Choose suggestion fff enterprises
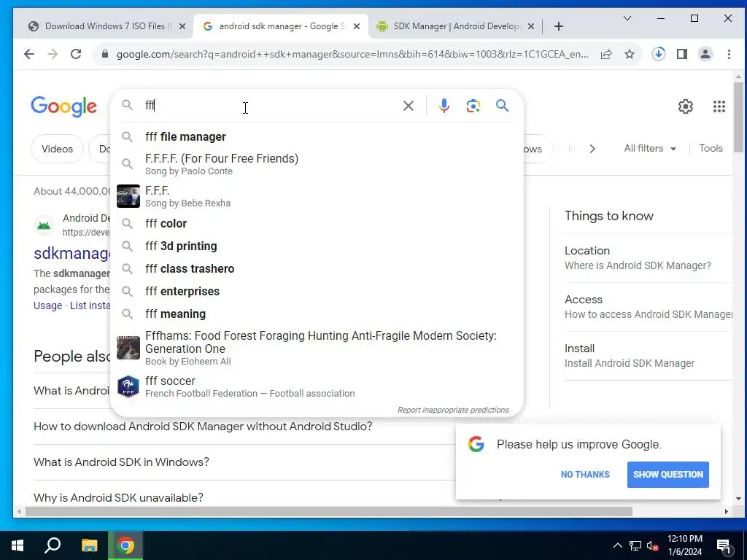747x560 pixels. click(x=317, y=292)
